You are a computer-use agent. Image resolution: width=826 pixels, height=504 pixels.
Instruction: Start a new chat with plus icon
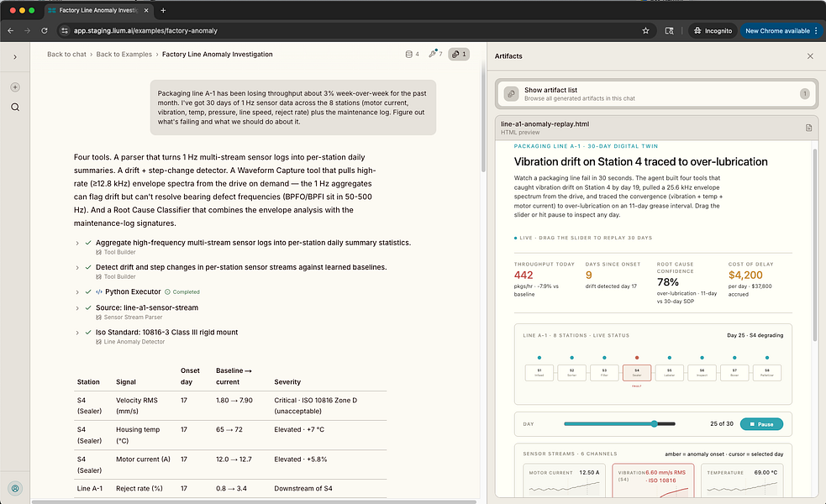(15, 87)
